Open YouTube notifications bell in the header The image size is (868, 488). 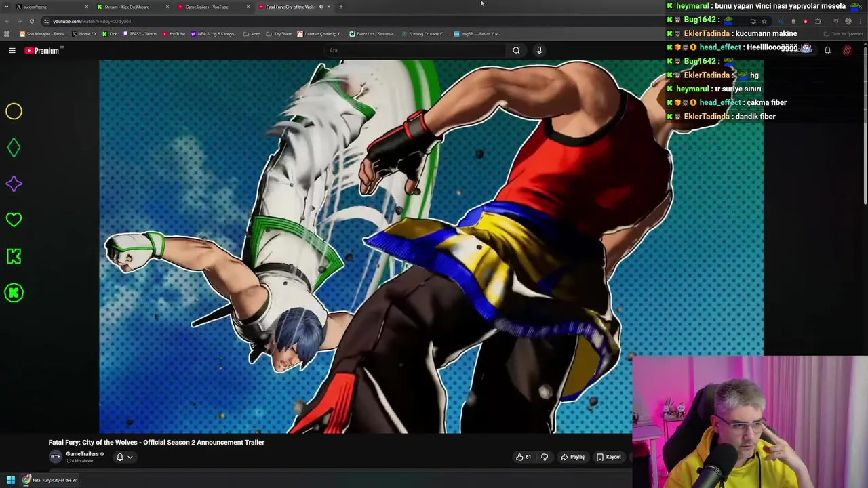coord(827,50)
